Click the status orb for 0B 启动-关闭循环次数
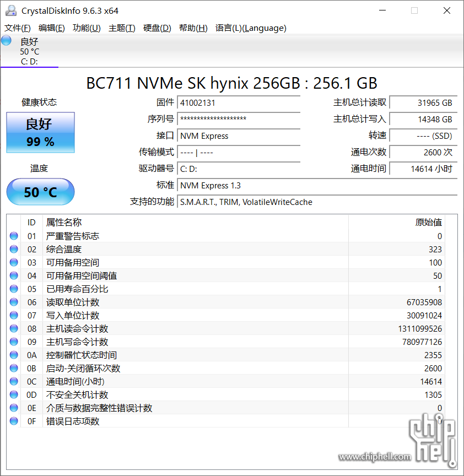Viewport: 464px width, 476px height. (14, 368)
